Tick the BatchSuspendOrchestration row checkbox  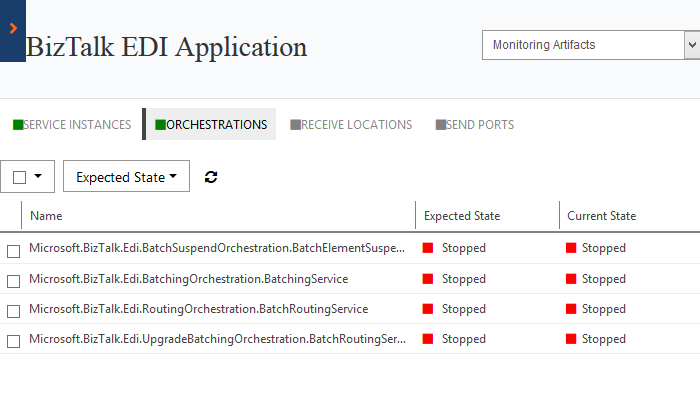(13, 250)
